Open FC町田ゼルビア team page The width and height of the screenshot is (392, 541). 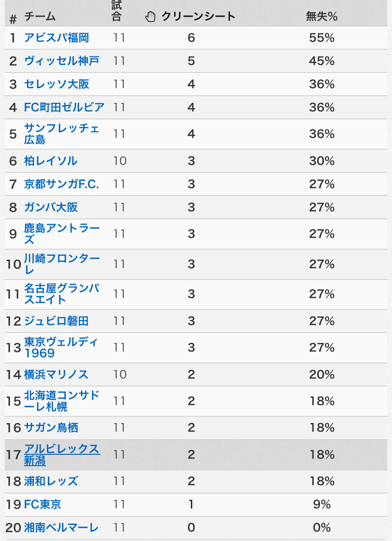click(64, 108)
